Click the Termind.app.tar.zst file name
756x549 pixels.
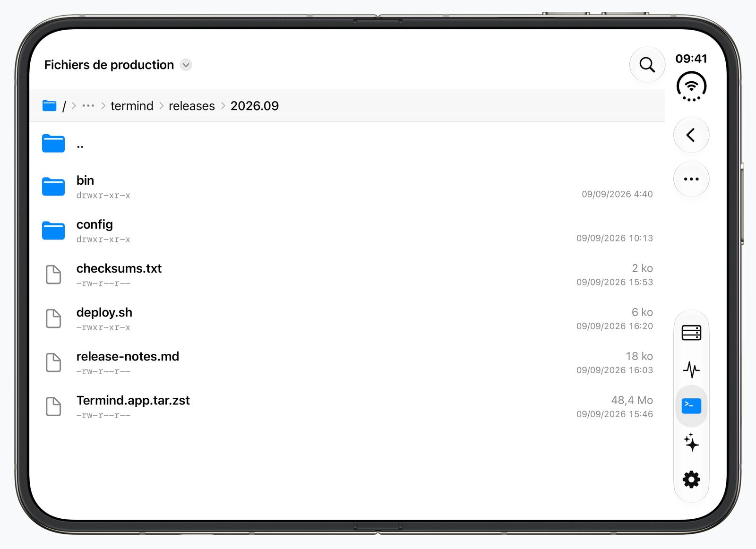(x=133, y=400)
